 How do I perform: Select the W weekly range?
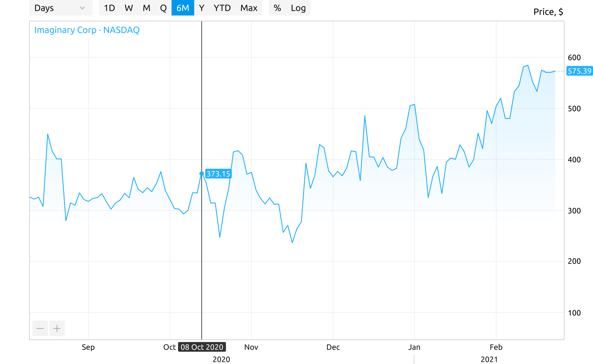click(x=129, y=8)
